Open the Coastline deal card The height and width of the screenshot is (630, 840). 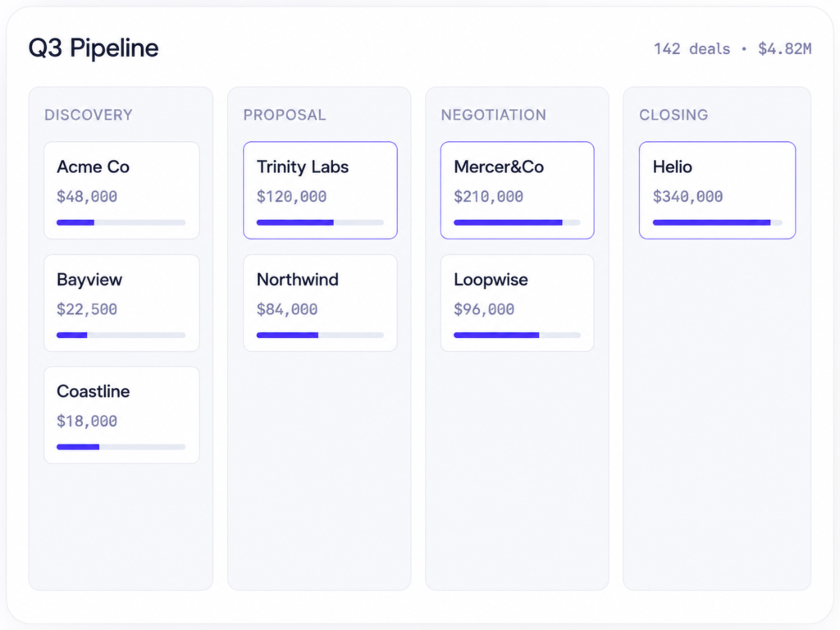click(x=121, y=414)
